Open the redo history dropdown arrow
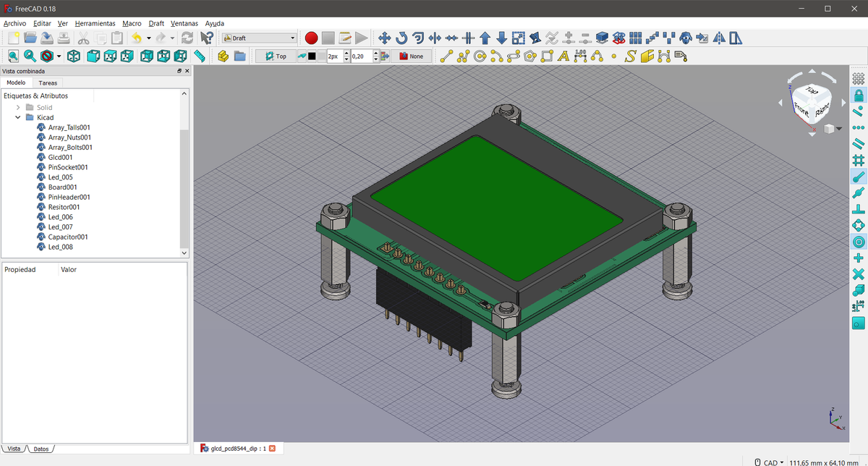The height and width of the screenshot is (466, 868). tap(172, 38)
